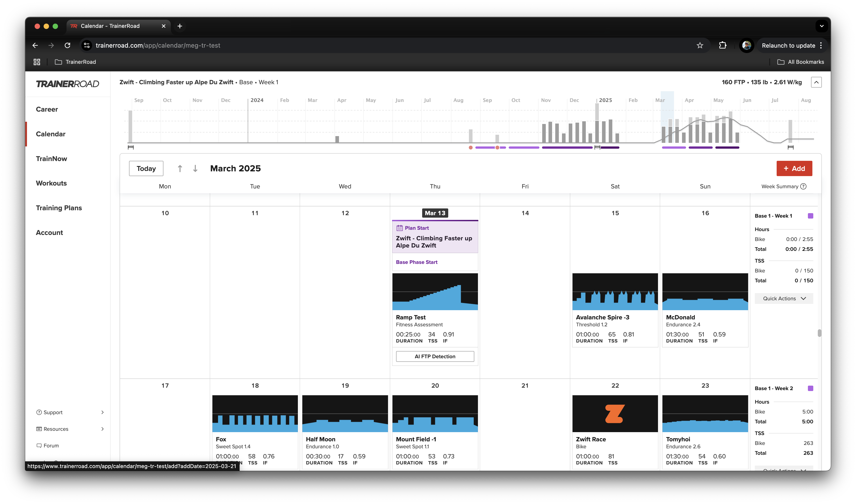Open the All Bookmarks folder

(x=800, y=62)
